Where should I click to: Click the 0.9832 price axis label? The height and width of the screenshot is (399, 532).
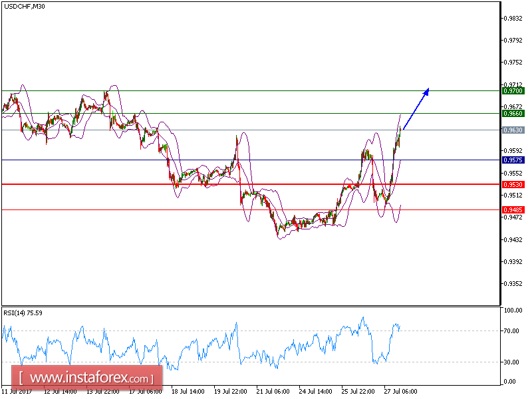[x=513, y=19]
